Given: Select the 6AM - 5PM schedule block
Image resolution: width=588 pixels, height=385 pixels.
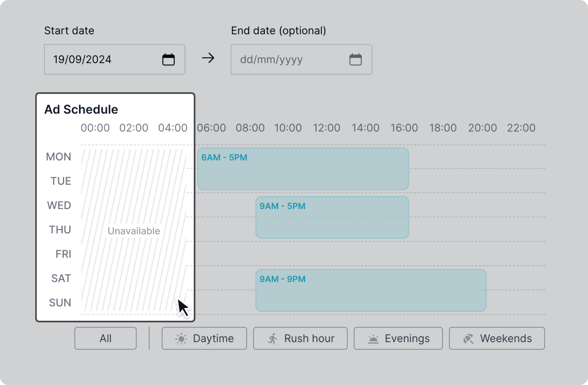Looking at the screenshot, I should click(x=303, y=169).
